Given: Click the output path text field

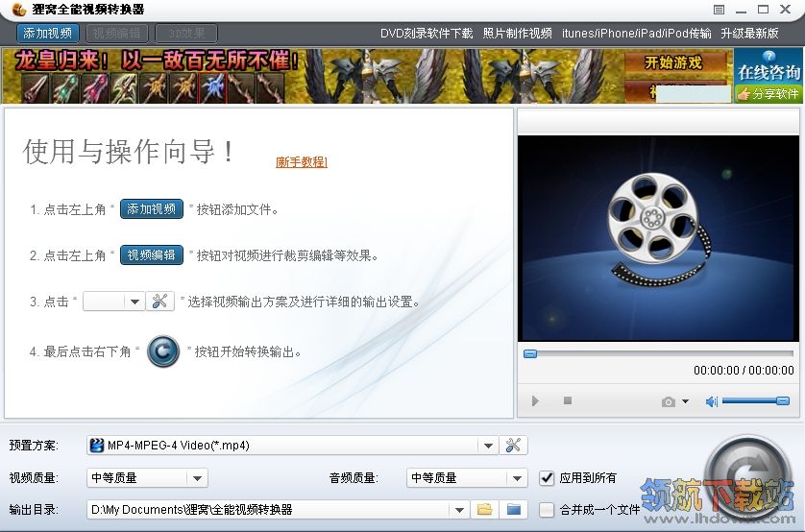Looking at the screenshot, I should pos(269,510).
